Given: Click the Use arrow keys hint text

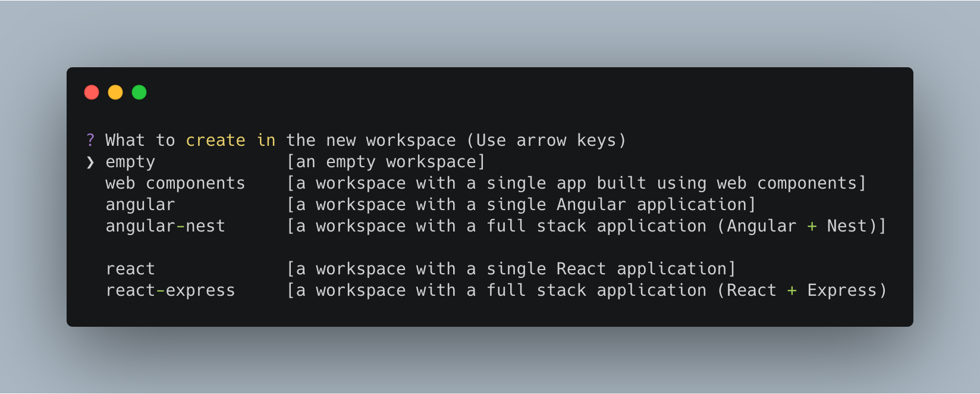Looking at the screenshot, I should (x=548, y=140).
